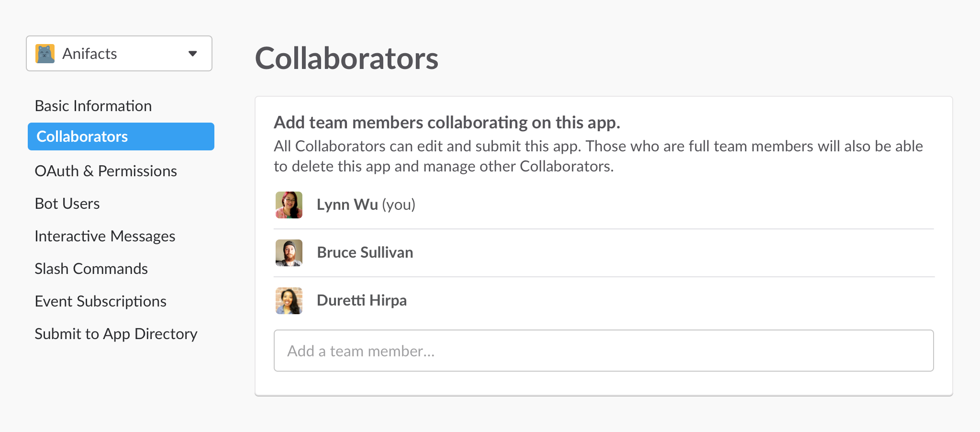Select Collaborators in the sidebar
980x432 pixels.
pyautogui.click(x=121, y=136)
